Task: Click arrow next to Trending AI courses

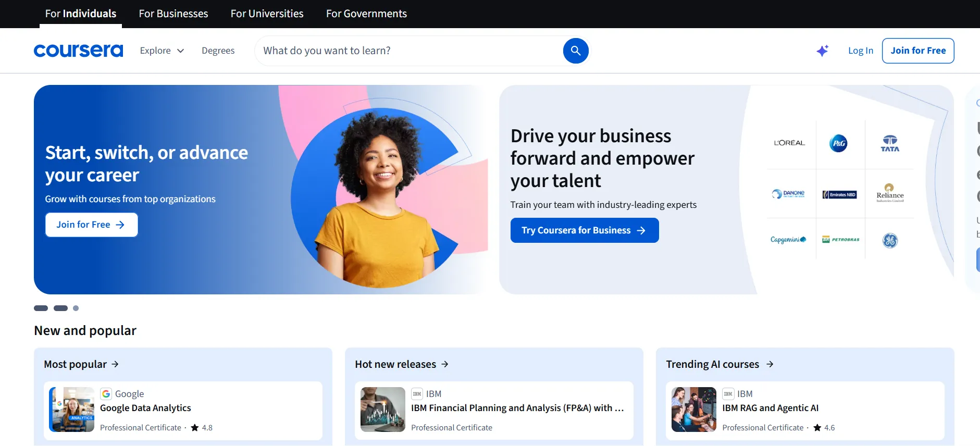Action: pyautogui.click(x=770, y=364)
